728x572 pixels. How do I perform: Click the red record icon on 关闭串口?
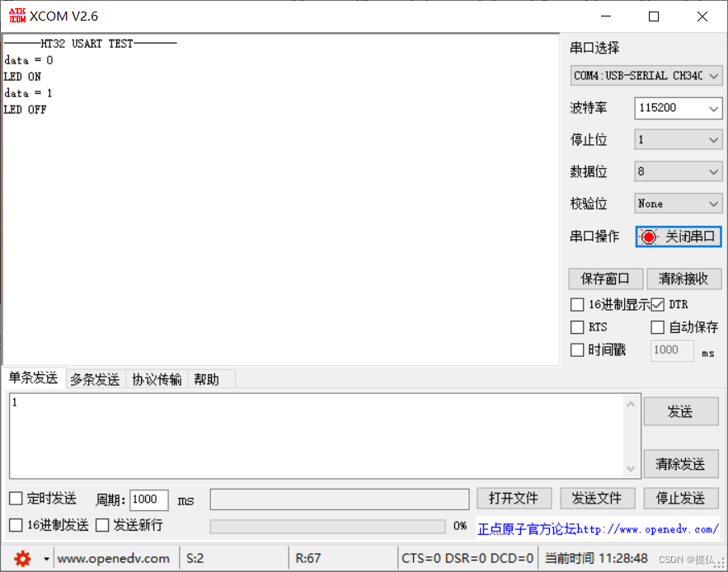[x=649, y=237]
